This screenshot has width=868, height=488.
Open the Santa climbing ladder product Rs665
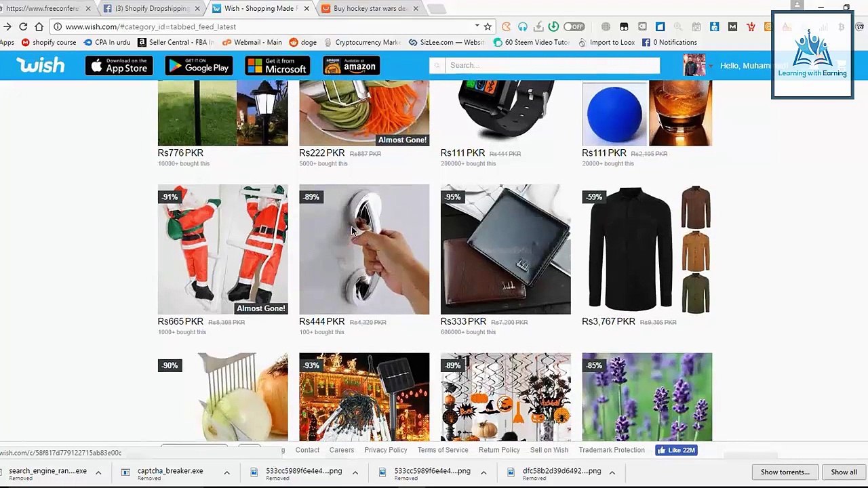pyautogui.click(x=223, y=249)
